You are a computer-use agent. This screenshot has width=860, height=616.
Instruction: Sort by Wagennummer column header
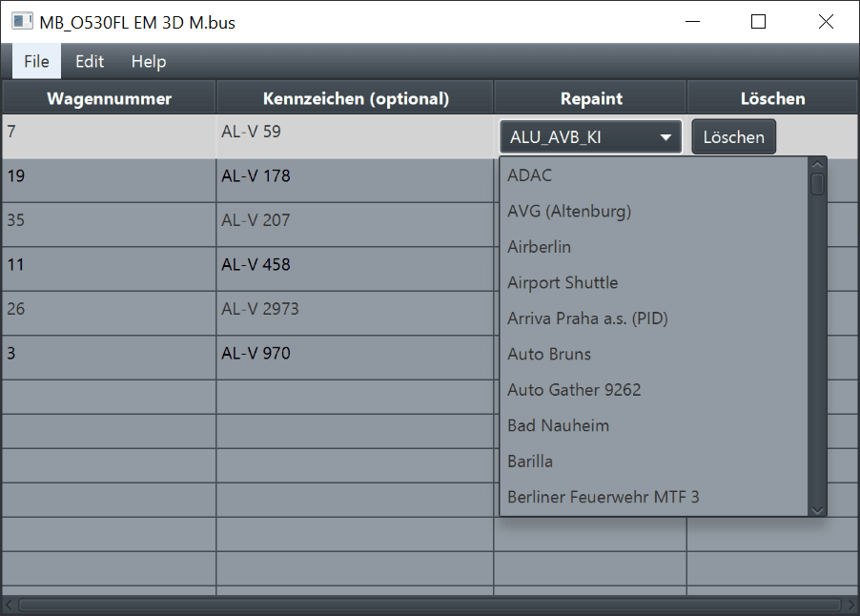tap(110, 98)
